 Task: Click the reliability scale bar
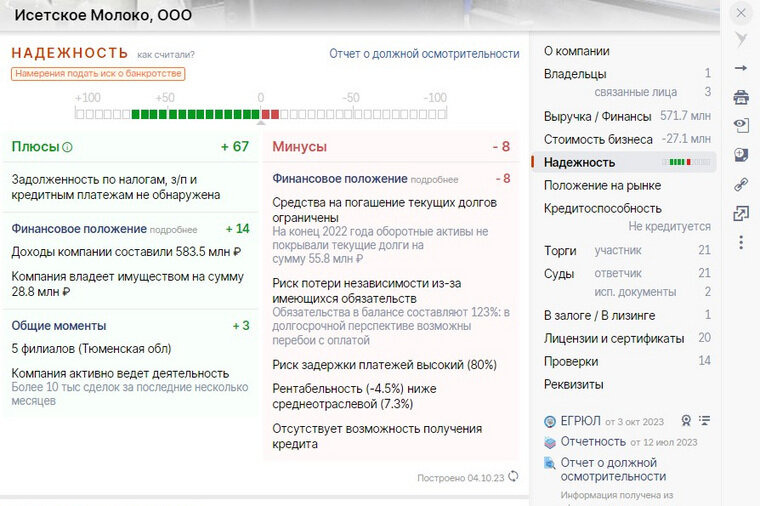[261, 114]
